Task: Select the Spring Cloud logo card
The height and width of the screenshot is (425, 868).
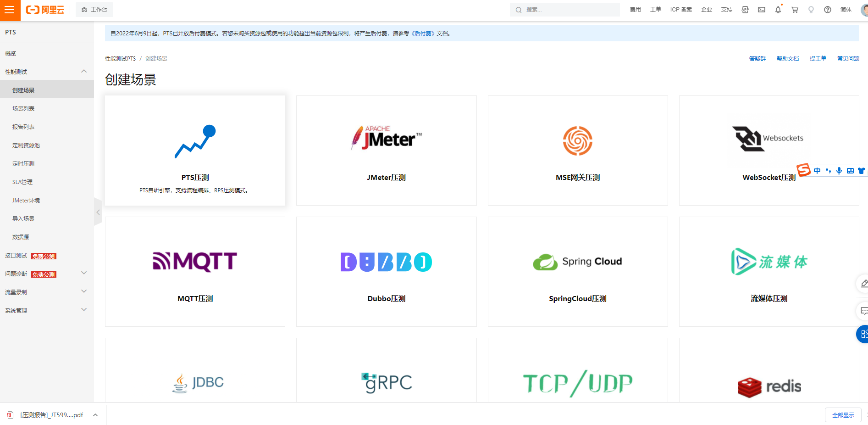Action: 578,262
